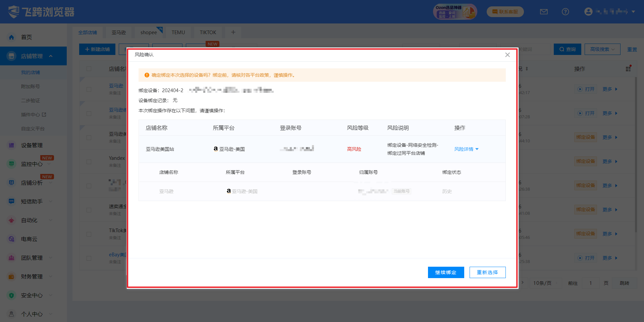The height and width of the screenshot is (322, 644).
Task: Open the 高级搜索 dropdown
Action: click(x=602, y=49)
